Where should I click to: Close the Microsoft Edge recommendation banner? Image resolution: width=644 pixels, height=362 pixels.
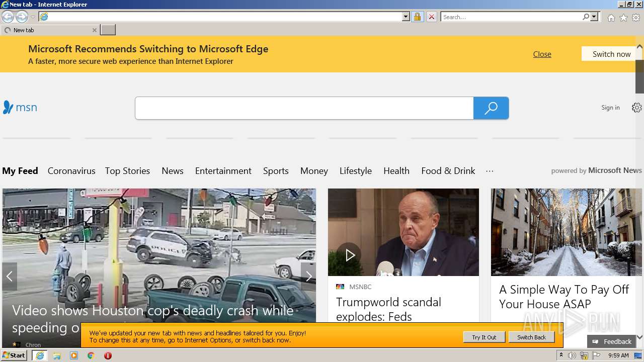click(542, 54)
